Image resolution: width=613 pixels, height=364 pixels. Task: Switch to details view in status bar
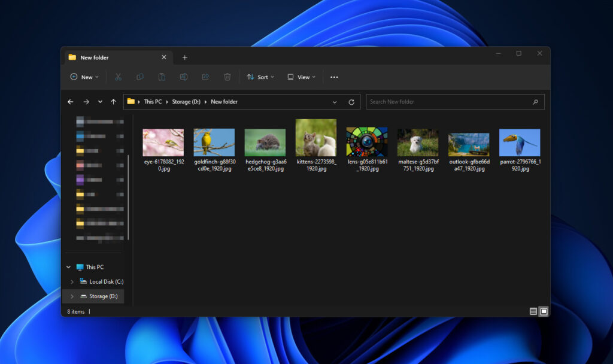533,311
